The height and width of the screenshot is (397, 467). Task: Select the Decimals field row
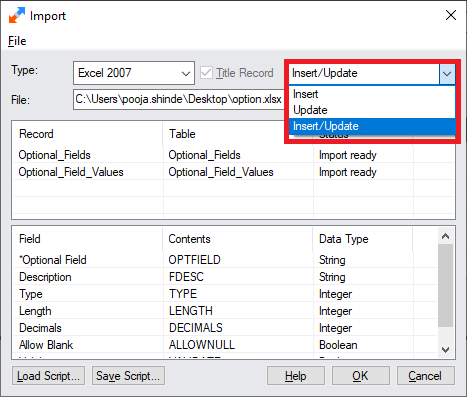[225, 328]
